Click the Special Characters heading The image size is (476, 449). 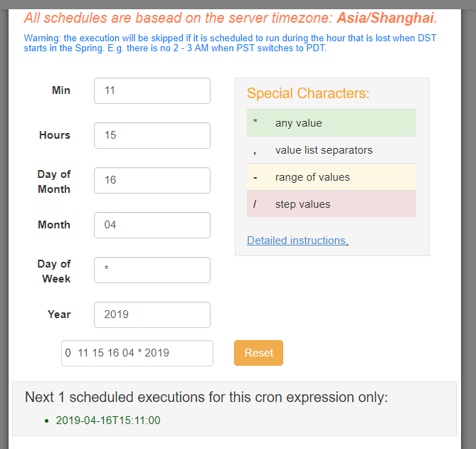click(x=308, y=93)
